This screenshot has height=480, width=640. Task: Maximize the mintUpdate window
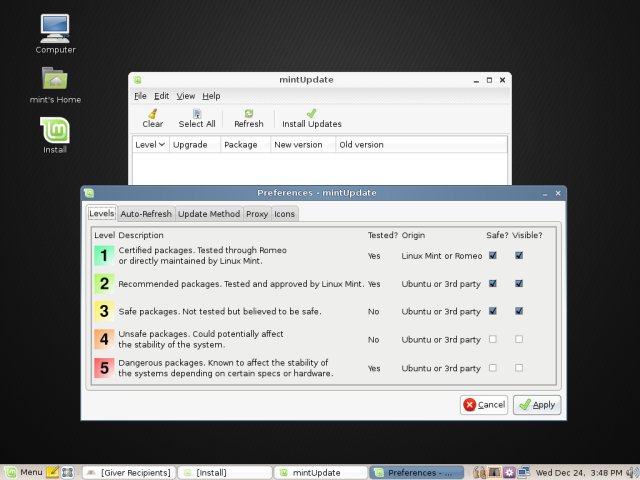tap(489, 80)
